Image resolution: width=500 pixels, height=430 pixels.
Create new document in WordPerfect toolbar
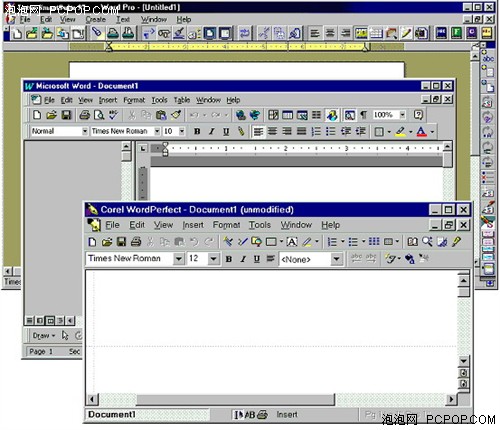pos(93,242)
